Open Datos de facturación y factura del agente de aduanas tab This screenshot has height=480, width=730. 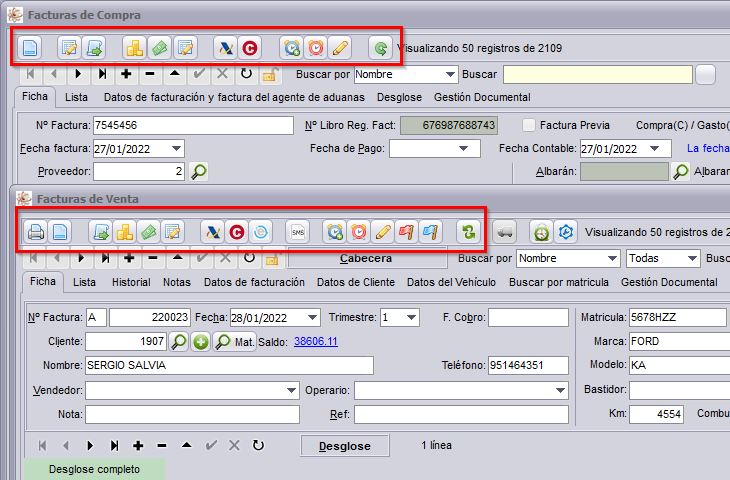234,97
